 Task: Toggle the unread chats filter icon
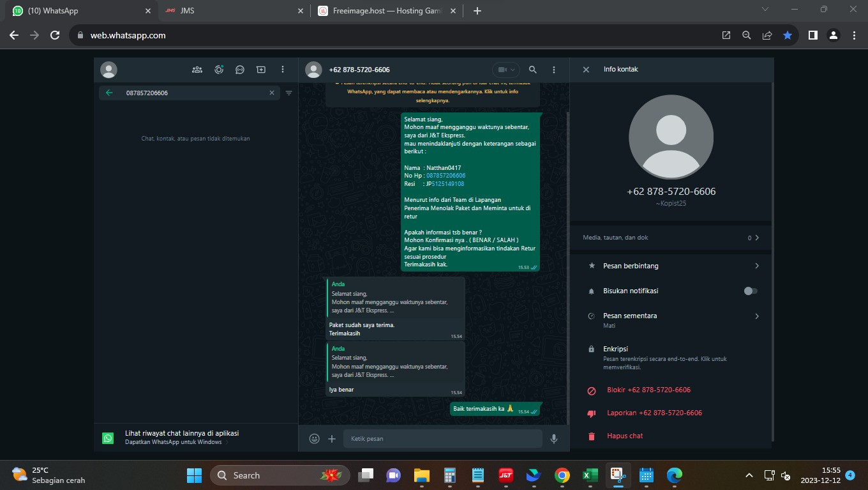[288, 93]
